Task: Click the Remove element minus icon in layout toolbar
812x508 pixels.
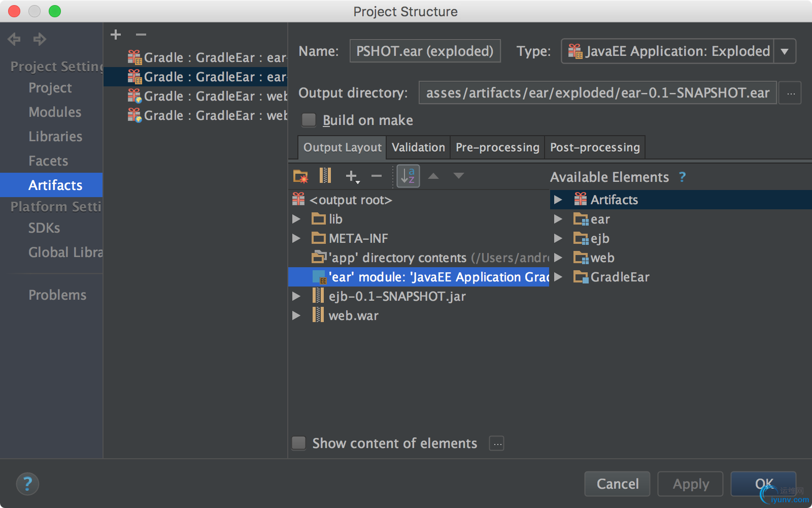Action: point(376,176)
